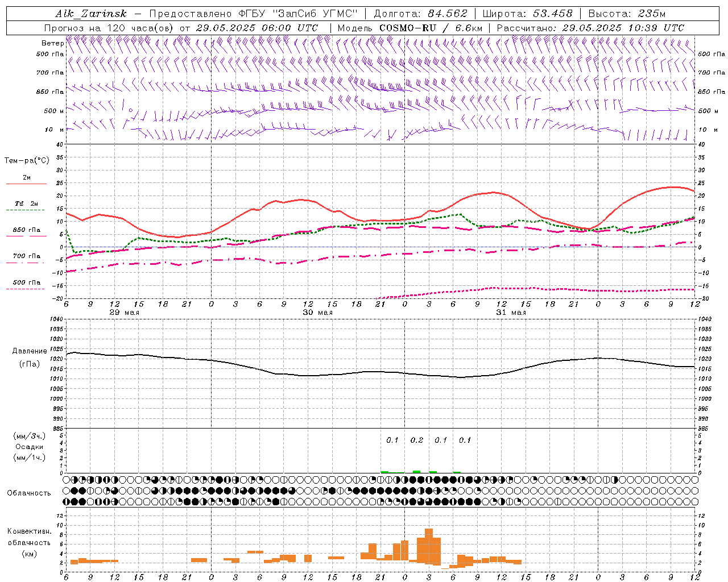728x582 pixels.
Task: Click the 29 мая date label
Action: coord(125,313)
